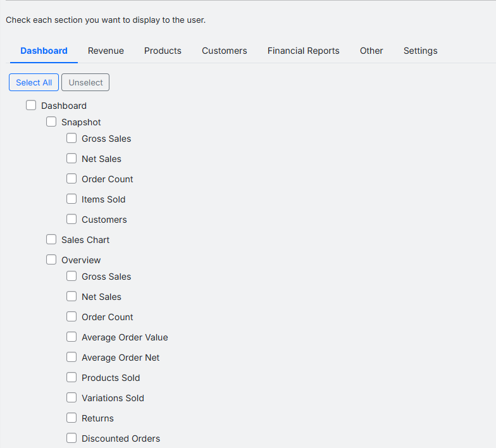Viewport: 496px width, 448px height.
Task: Enable the Snapshot section checkbox
Action: 51,122
